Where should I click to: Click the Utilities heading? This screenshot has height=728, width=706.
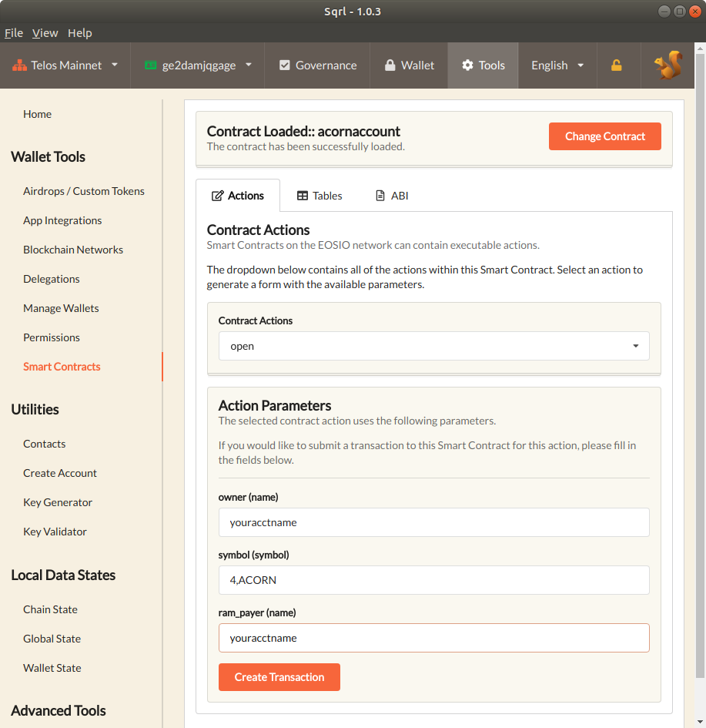point(35,410)
